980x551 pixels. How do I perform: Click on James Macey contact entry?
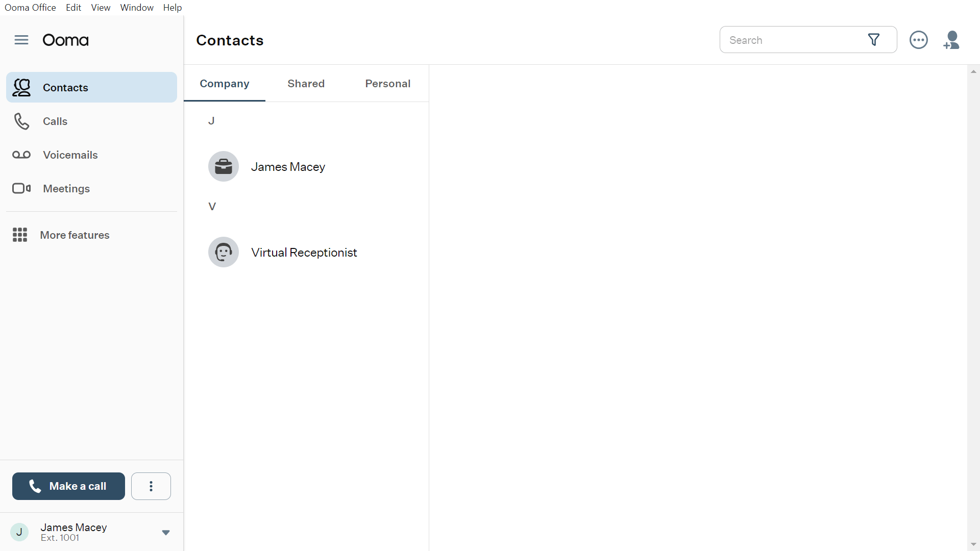click(x=288, y=166)
